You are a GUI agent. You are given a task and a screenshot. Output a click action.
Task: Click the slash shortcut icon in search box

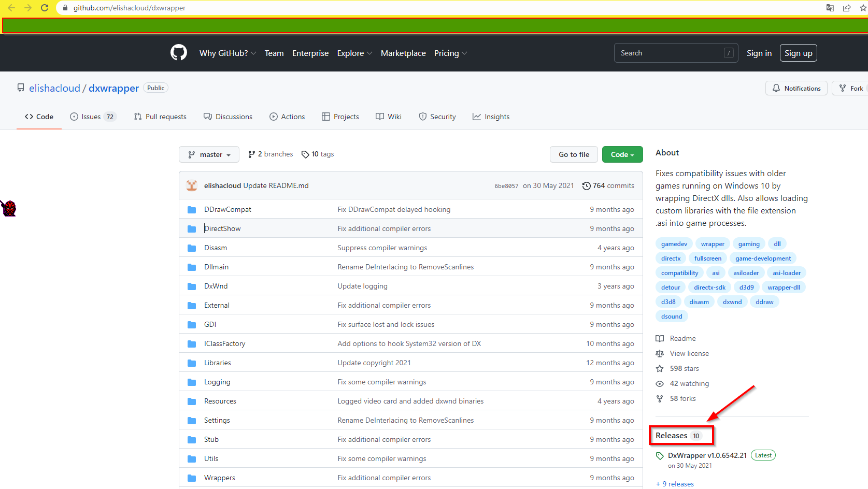click(x=729, y=53)
